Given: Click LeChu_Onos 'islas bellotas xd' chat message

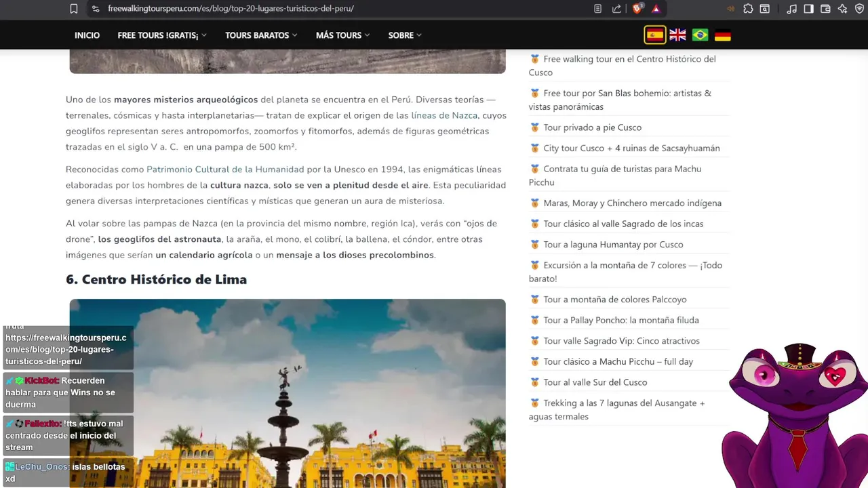Looking at the screenshot, I should tap(68, 472).
